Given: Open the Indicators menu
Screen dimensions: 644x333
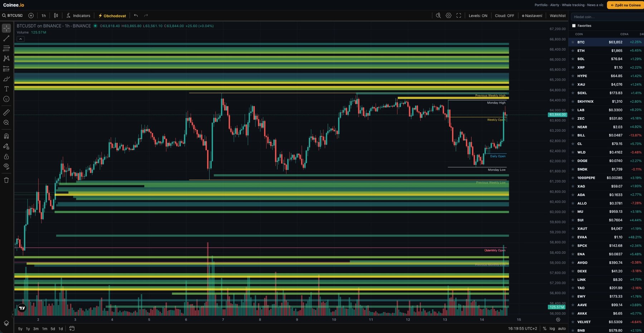Looking at the screenshot, I should pyautogui.click(x=78, y=15).
